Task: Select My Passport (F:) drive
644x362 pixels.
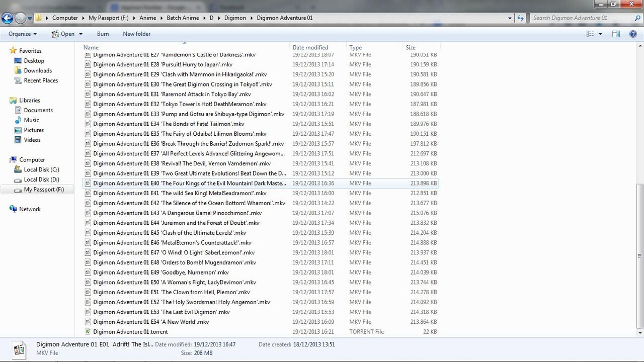Action: [37, 190]
